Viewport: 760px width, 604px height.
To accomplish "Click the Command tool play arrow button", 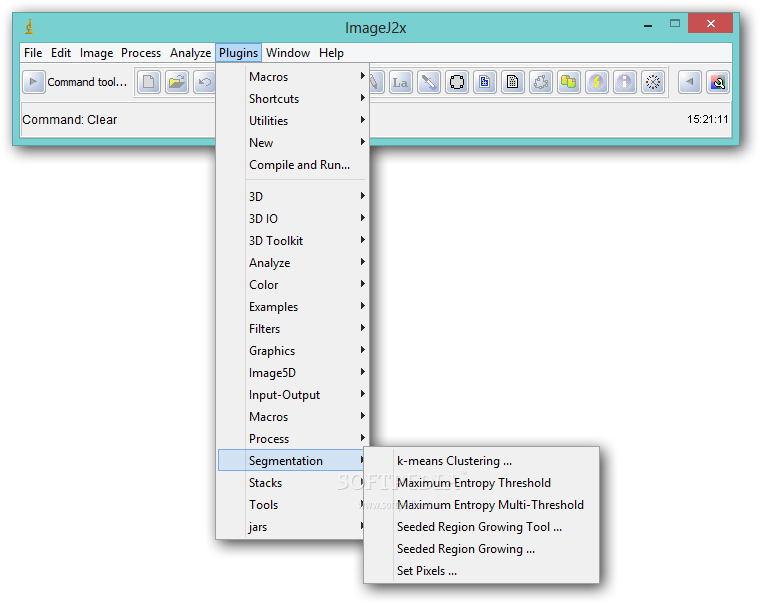I will (x=33, y=82).
